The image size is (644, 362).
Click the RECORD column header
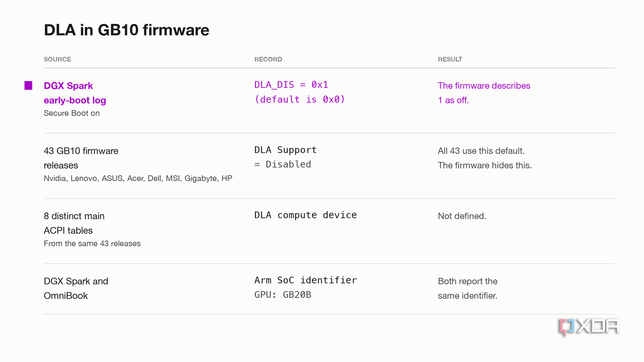tap(268, 59)
